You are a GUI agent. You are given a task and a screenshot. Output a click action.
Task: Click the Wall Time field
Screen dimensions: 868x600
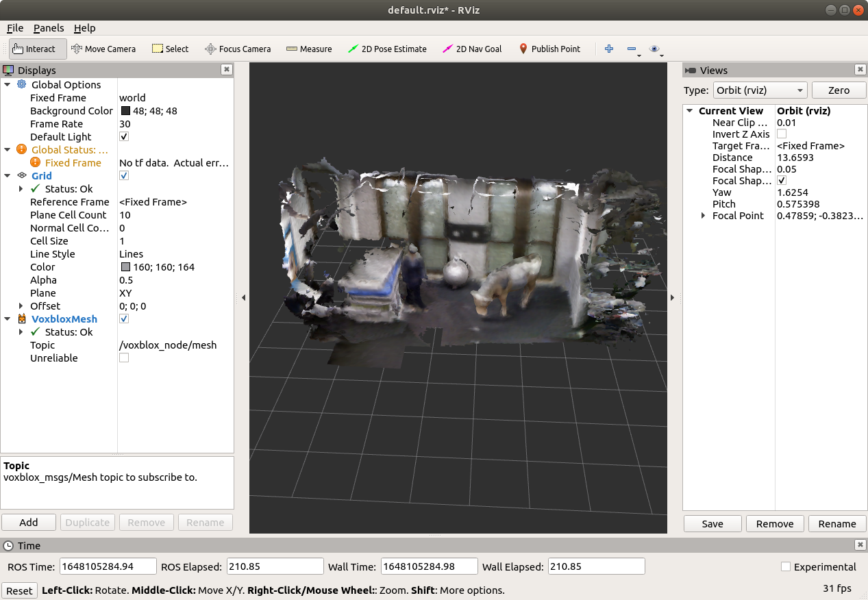point(429,566)
